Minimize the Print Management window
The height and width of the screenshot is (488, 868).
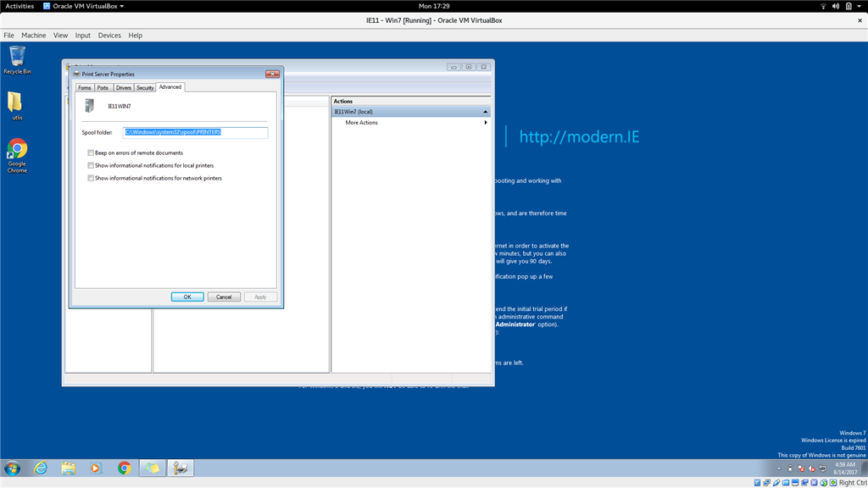pos(453,67)
